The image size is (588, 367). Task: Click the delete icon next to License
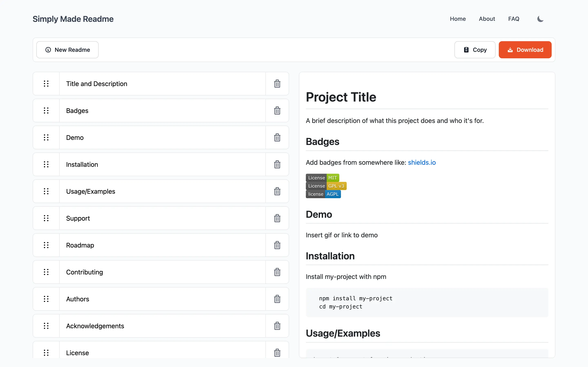pos(277,353)
